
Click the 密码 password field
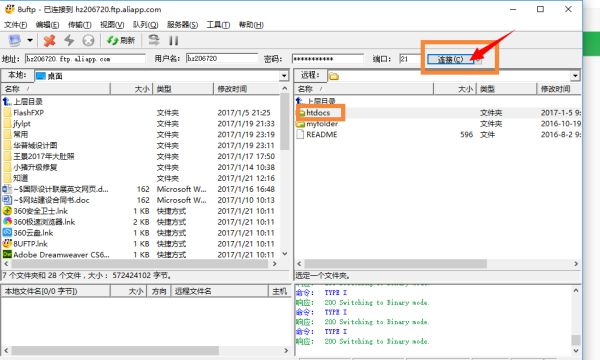(x=328, y=59)
